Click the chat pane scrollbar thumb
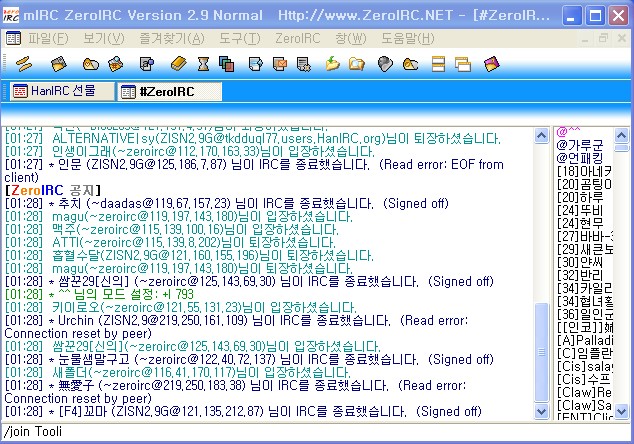 (x=541, y=352)
